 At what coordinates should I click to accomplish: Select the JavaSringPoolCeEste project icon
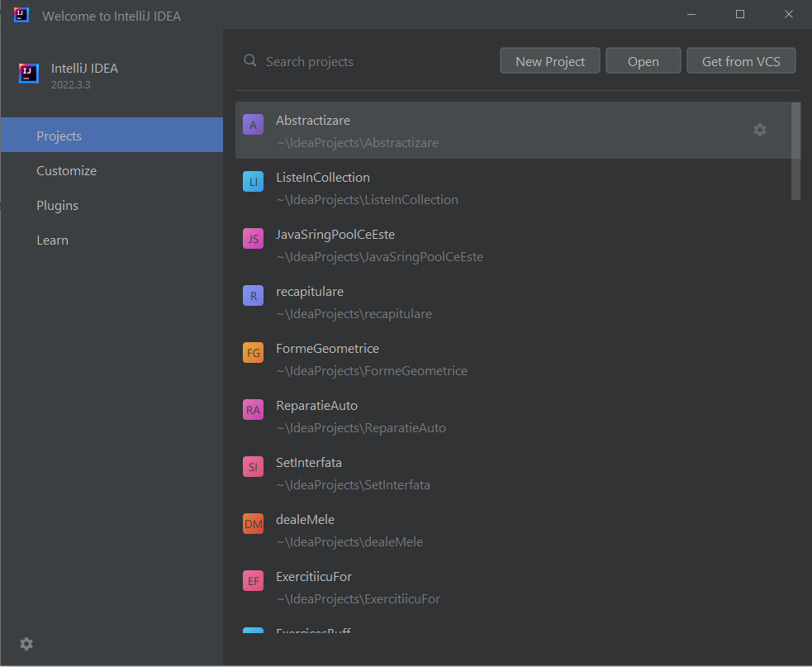click(x=253, y=238)
